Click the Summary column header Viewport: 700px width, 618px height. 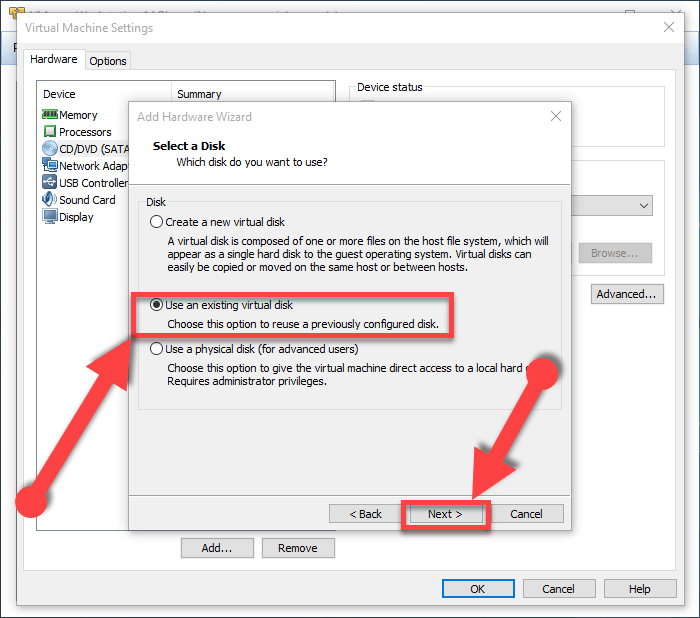pos(199,94)
